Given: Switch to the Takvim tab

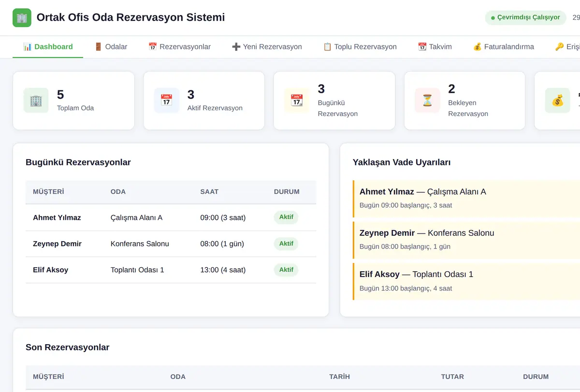Looking at the screenshot, I should coord(435,47).
